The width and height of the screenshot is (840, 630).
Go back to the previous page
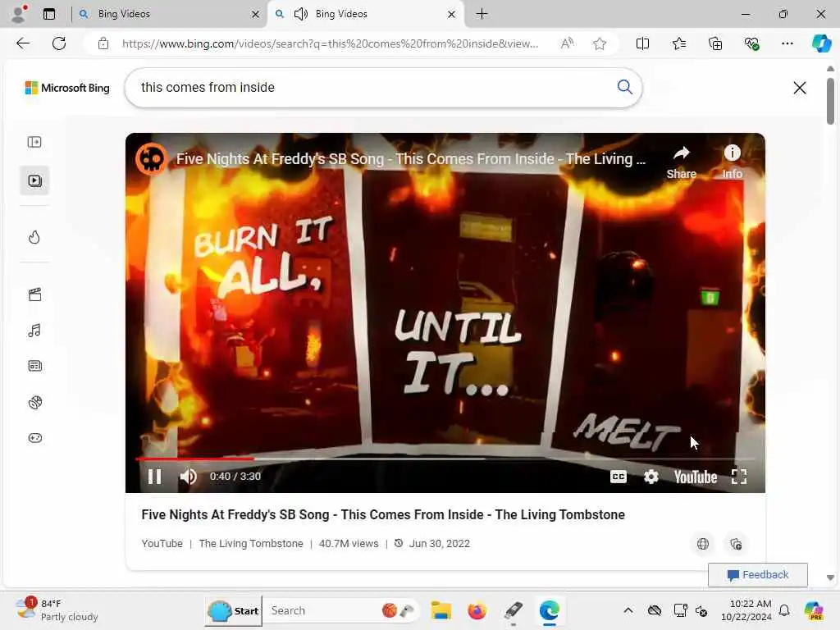coord(23,43)
